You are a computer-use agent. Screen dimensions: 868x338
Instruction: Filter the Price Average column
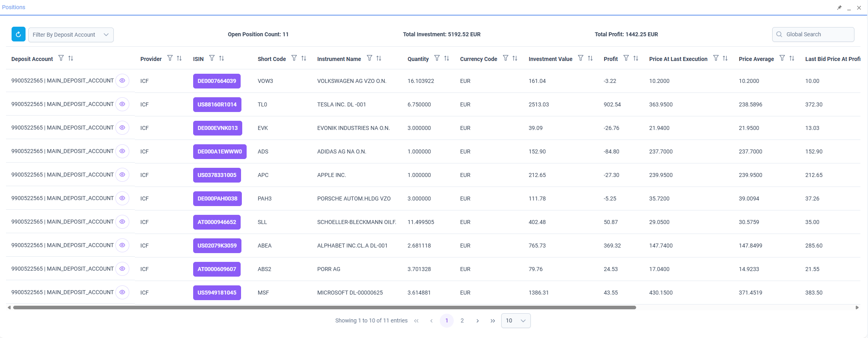(782, 58)
